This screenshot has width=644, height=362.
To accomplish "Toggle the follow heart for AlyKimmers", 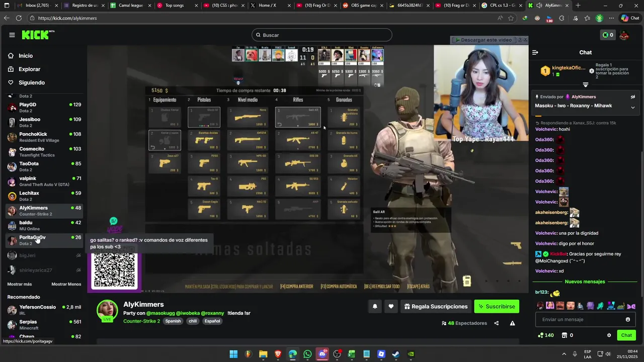I will click(x=391, y=306).
